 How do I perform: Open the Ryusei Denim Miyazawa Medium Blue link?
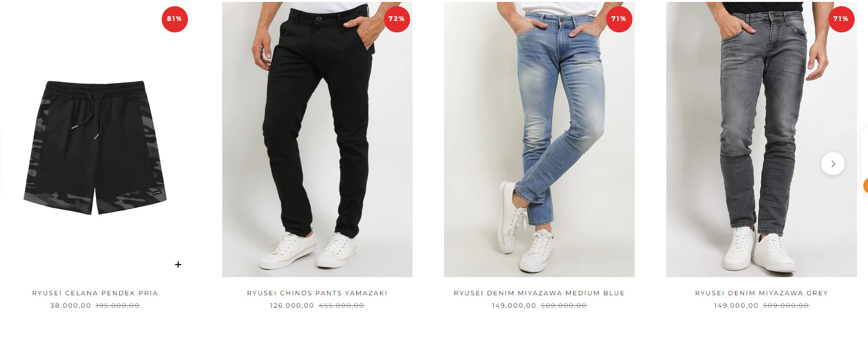(x=539, y=293)
